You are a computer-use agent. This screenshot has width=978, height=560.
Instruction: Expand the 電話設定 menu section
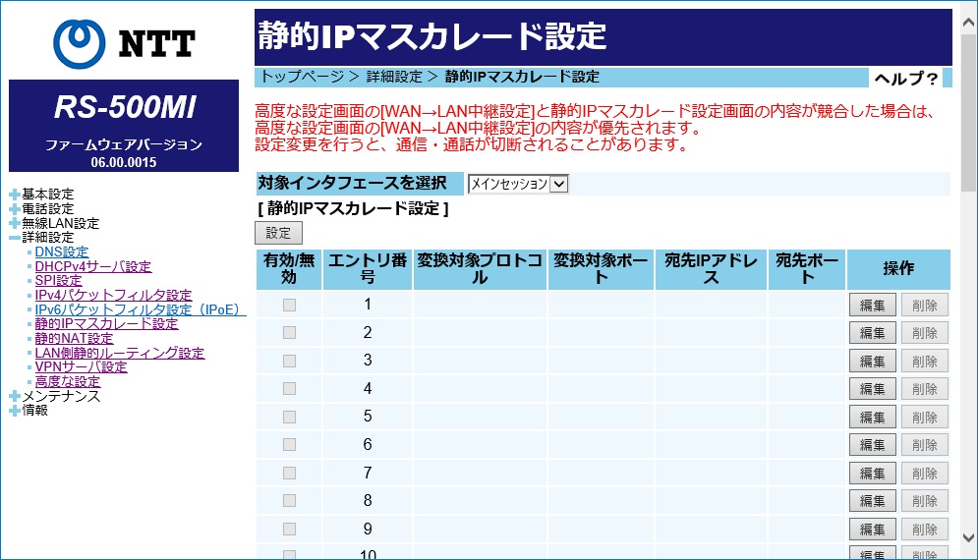(x=15, y=209)
